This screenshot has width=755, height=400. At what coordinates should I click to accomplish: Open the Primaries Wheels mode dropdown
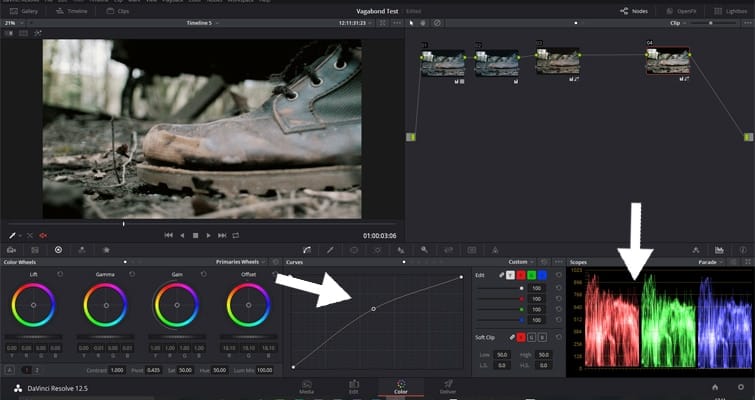(241, 261)
